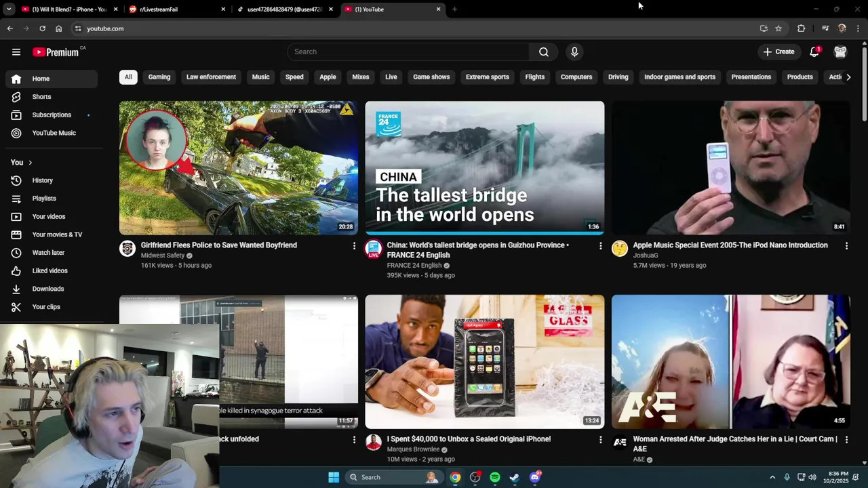Click the browser home button
This screenshot has width=868, height=488.
pos(58,28)
